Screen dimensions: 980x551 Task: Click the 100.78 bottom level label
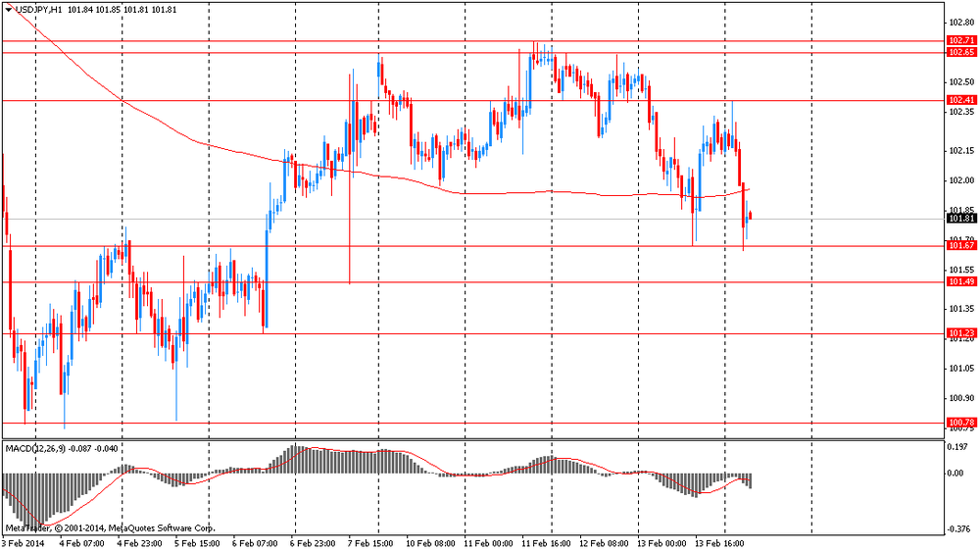pos(960,423)
